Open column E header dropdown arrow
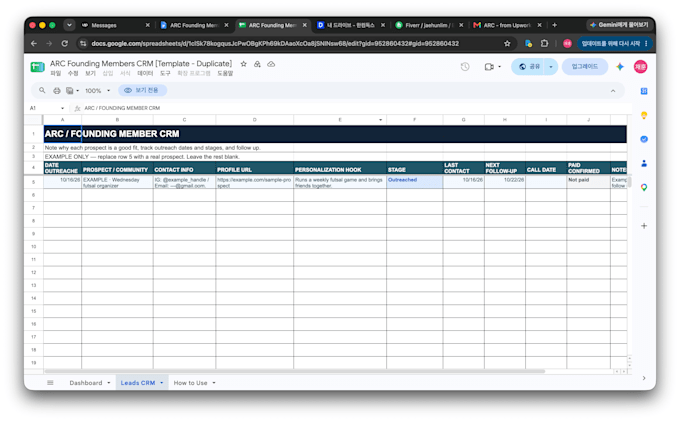This screenshot has width=680, height=422. (380, 120)
